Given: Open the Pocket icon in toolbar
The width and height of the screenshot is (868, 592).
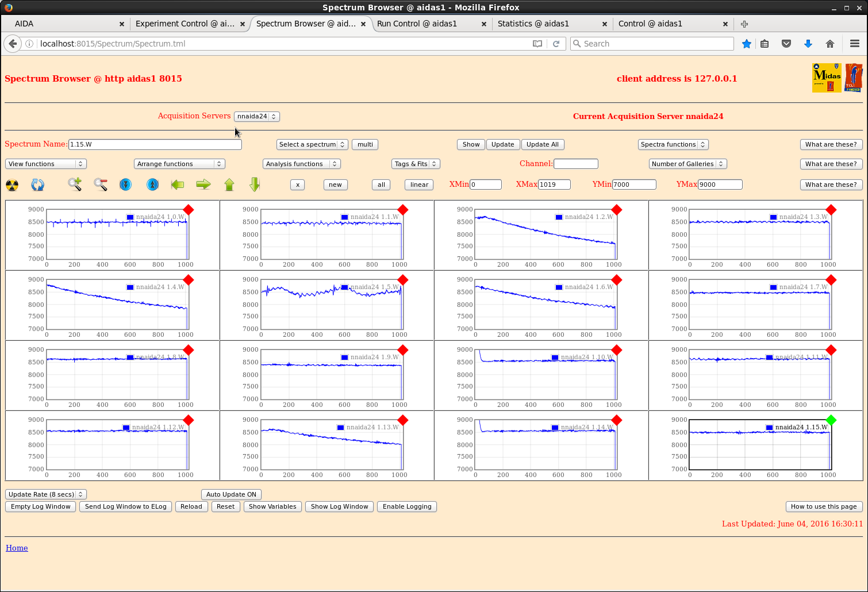Looking at the screenshot, I should pyautogui.click(x=786, y=44).
